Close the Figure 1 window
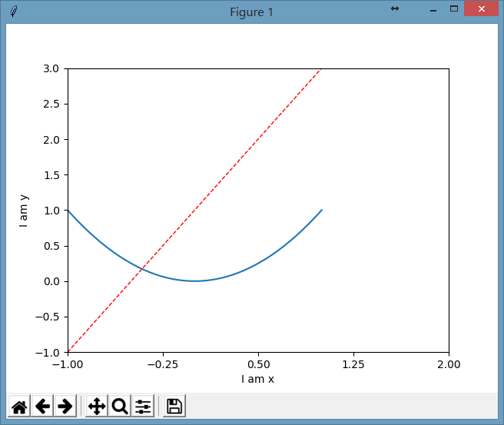This screenshot has height=425, width=504. point(481,8)
